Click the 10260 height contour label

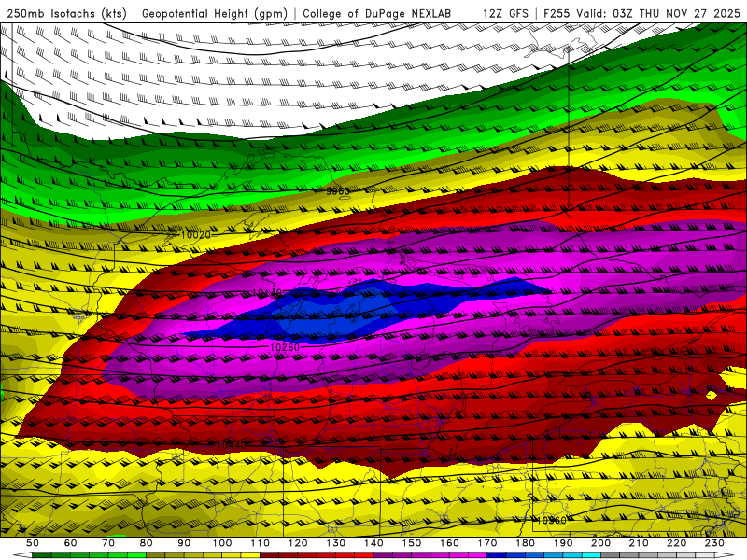(285, 347)
